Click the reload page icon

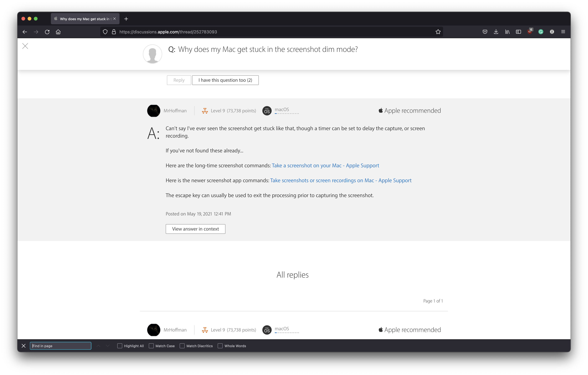[x=47, y=32]
